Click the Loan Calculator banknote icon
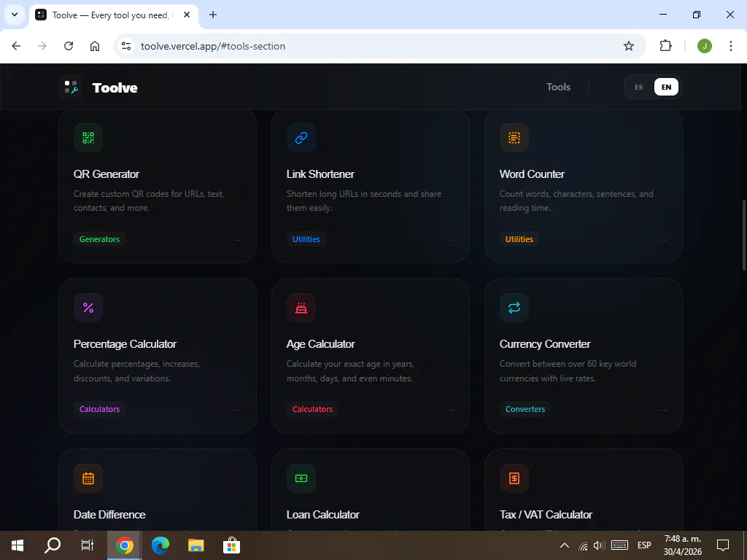Screen dimensions: 747x560 click(301, 478)
